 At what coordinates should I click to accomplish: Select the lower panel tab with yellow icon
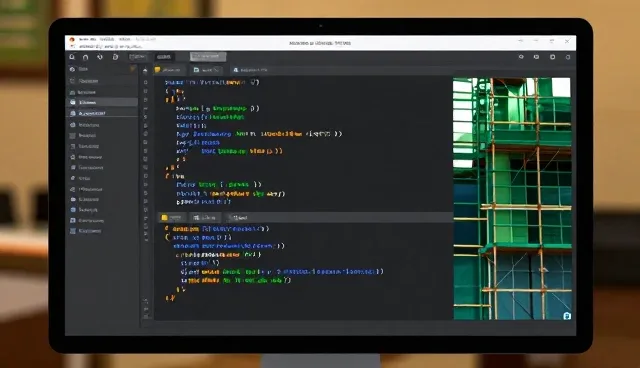point(172,217)
